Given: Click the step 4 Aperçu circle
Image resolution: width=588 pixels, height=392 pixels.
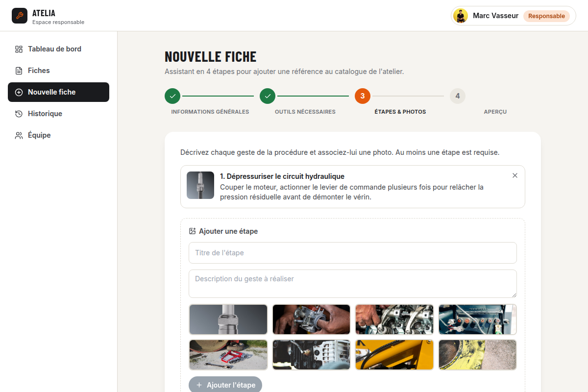Looking at the screenshot, I should click(x=458, y=96).
